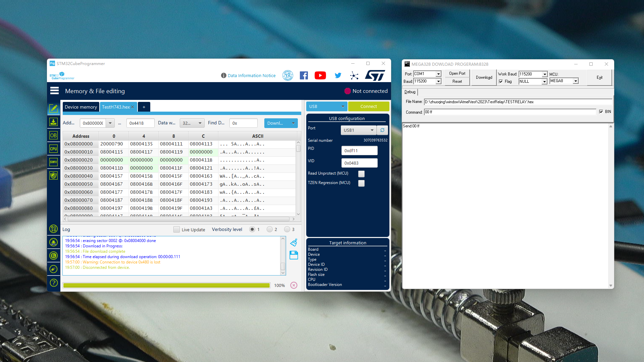Open the SWV viewer sidebar icon
The height and width of the screenshot is (362, 644).
53,162
